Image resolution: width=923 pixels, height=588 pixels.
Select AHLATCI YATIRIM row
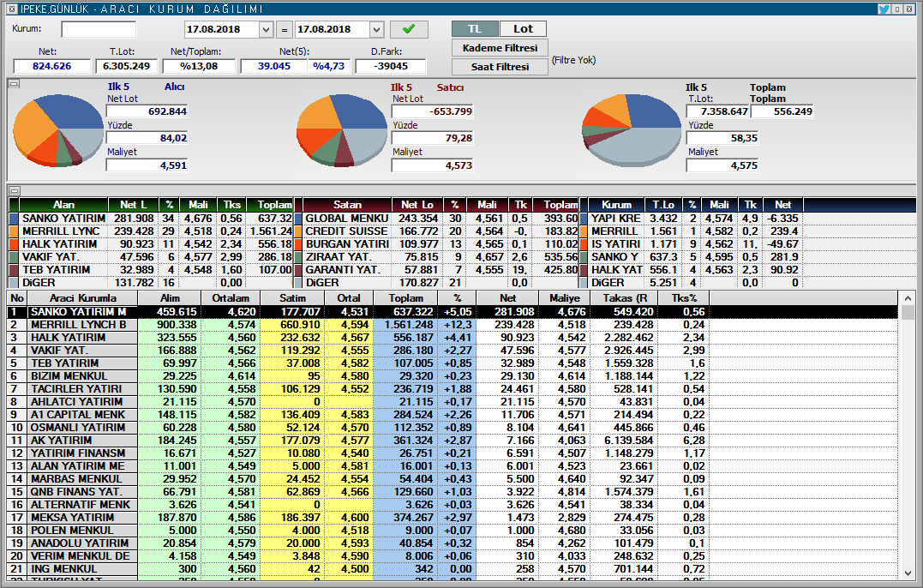[x=453, y=402]
